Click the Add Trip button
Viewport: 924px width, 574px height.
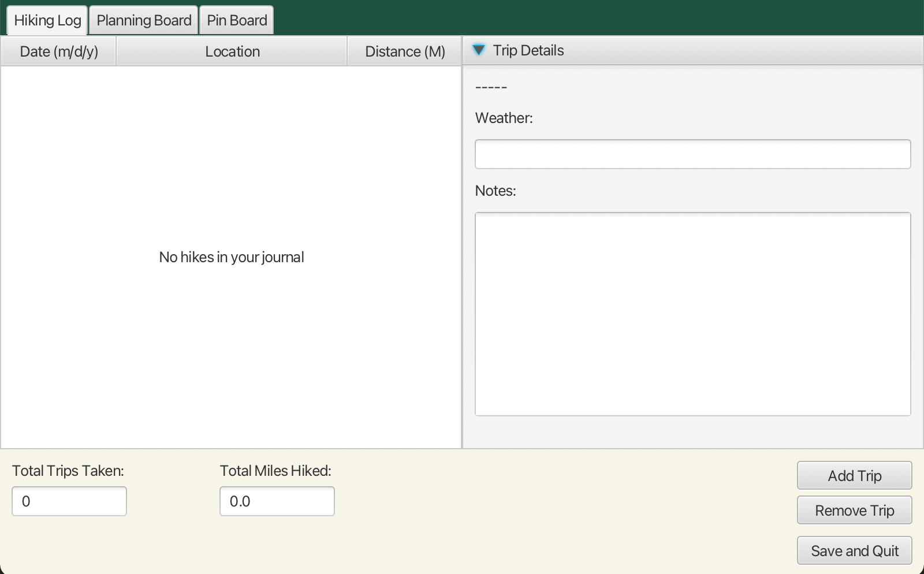coord(854,475)
